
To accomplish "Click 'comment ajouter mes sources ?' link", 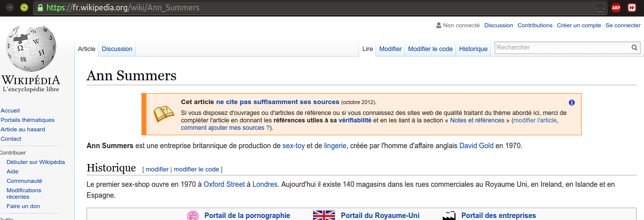I will (226, 127).
